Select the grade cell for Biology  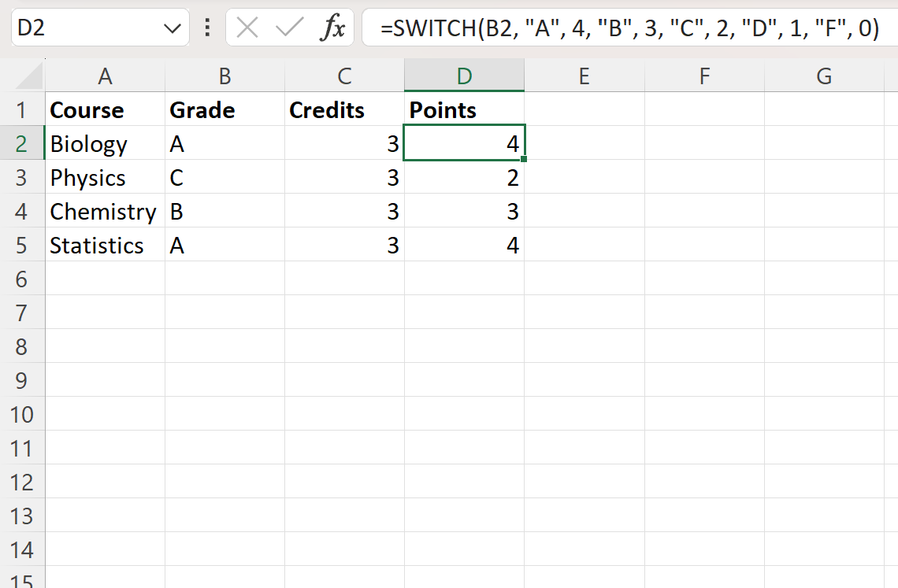point(224,143)
